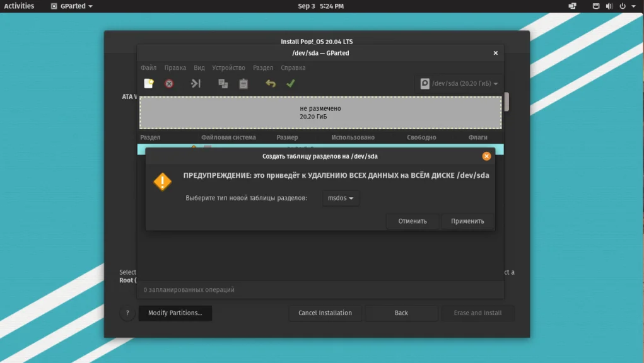Open the Activities overview

click(x=19, y=6)
